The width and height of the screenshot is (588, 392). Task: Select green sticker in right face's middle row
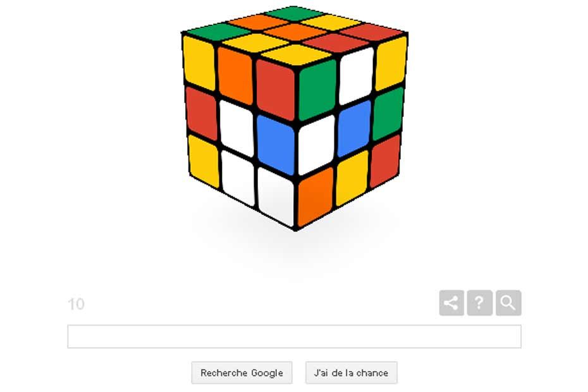coord(388,113)
